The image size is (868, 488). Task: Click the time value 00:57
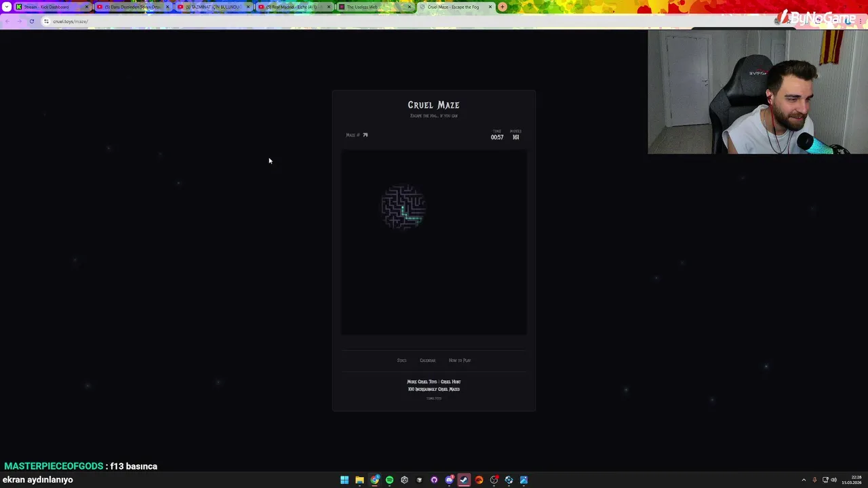pos(497,137)
